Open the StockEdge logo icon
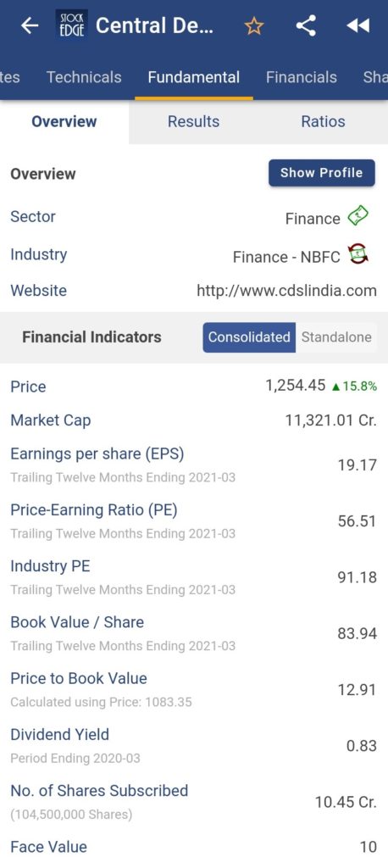Viewport: 388px width, 868px height. click(72, 25)
